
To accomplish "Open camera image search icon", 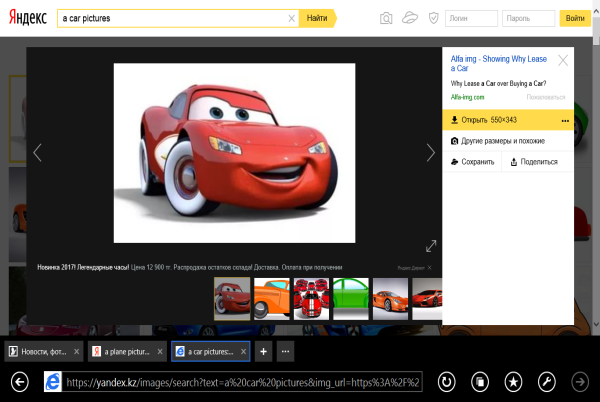I will point(386,18).
